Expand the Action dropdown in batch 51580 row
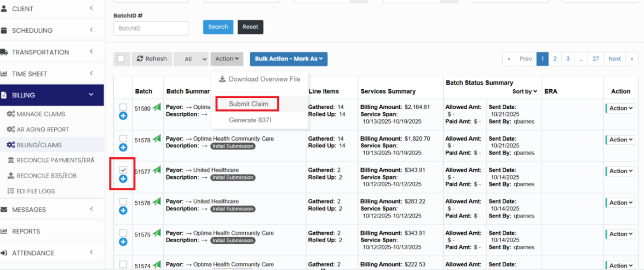Viewport: 644px width, 270px height. 621,108
